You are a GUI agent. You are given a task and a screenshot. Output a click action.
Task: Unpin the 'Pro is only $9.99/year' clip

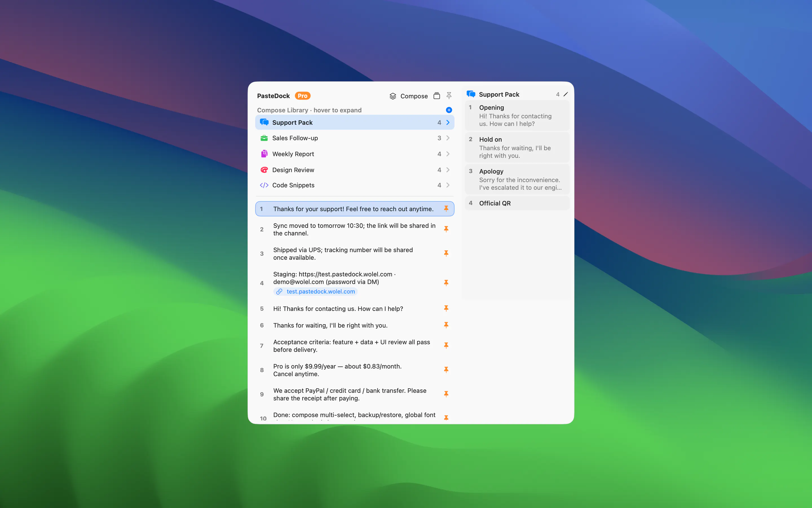click(x=446, y=370)
